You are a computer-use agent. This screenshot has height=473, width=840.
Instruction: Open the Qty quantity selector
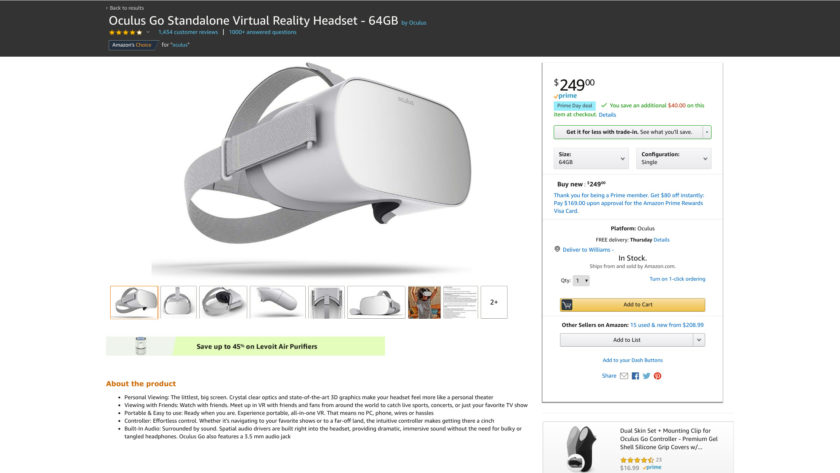point(581,280)
